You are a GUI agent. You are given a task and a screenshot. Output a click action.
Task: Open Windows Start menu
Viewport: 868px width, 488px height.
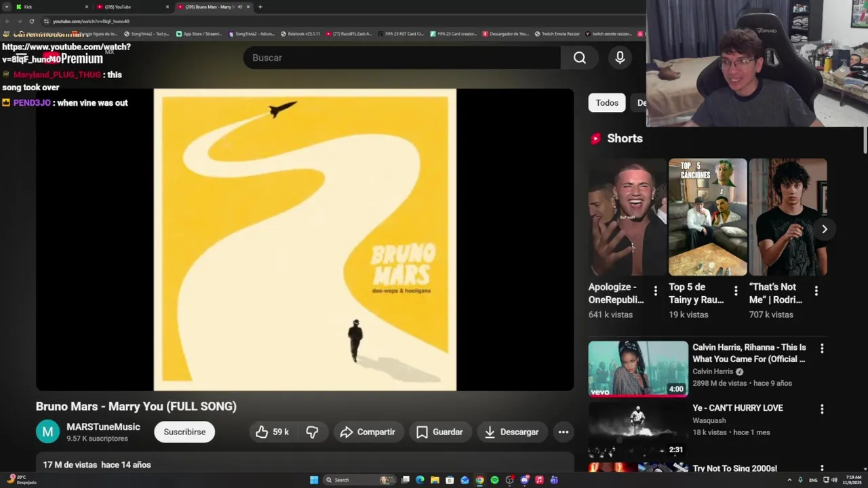tap(314, 480)
